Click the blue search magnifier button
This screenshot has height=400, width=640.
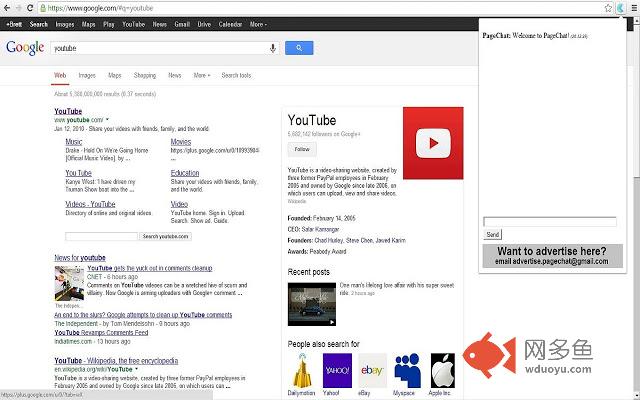pyautogui.click(x=299, y=48)
